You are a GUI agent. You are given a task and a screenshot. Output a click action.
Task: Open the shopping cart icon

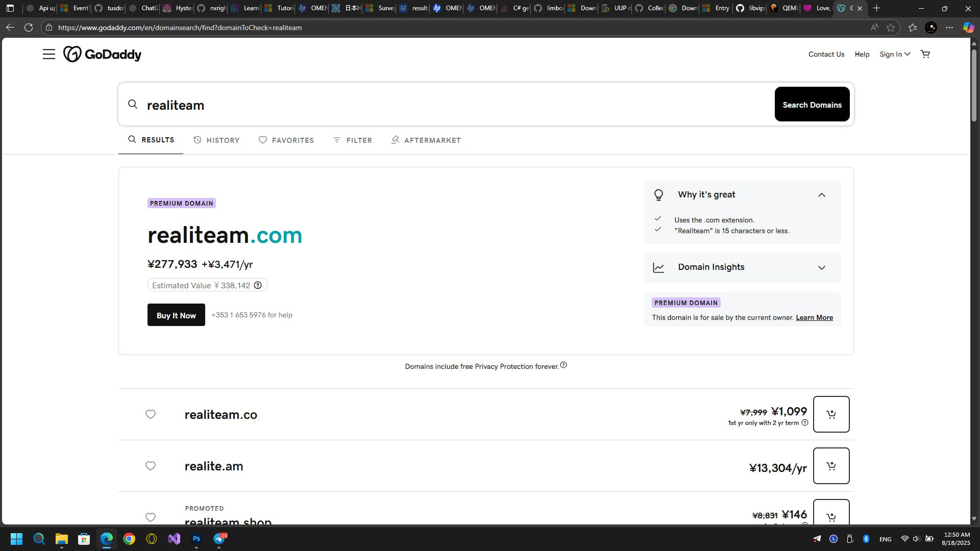[x=925, y=54]
